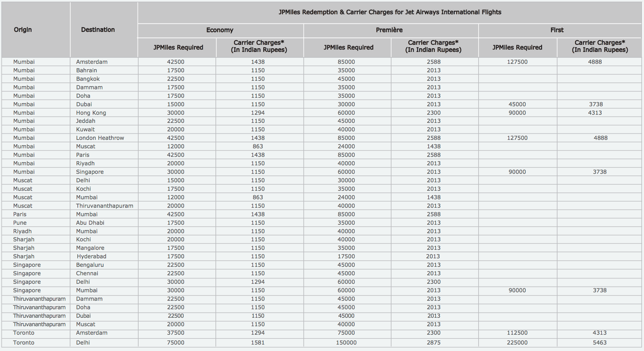Click the 225000 First JPMiles value
This screenshot has width=644, height=351.
tap(517, 343)
